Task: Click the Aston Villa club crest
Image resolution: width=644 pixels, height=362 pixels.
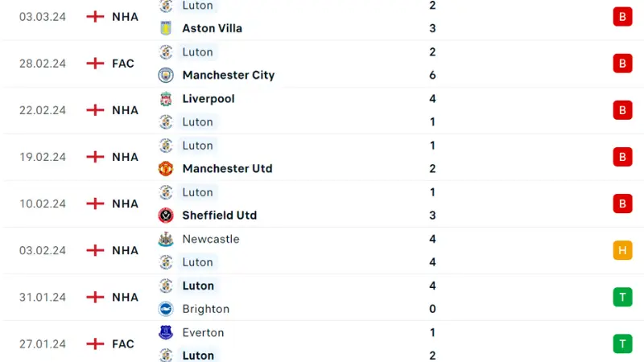Action: 166,28
